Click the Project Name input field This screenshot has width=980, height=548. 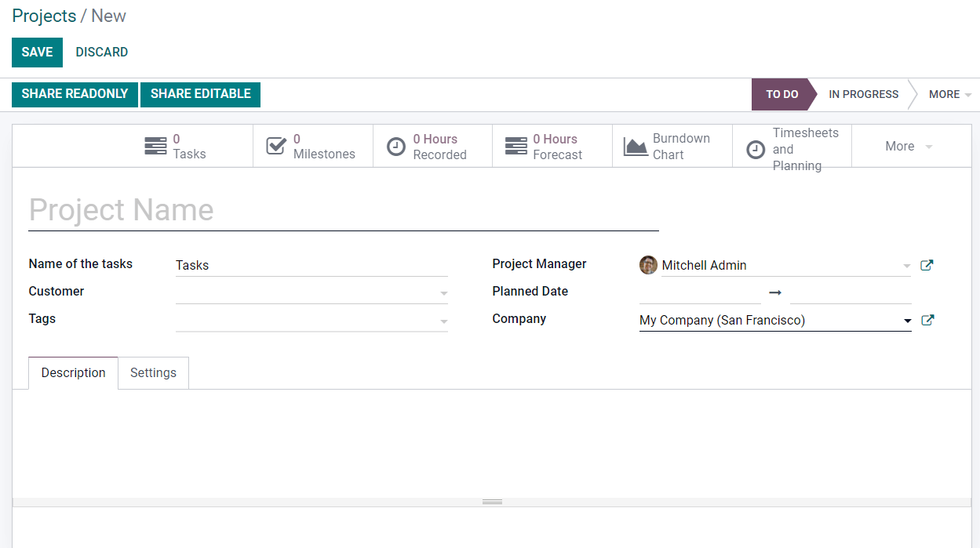click(x=343, y=210)
